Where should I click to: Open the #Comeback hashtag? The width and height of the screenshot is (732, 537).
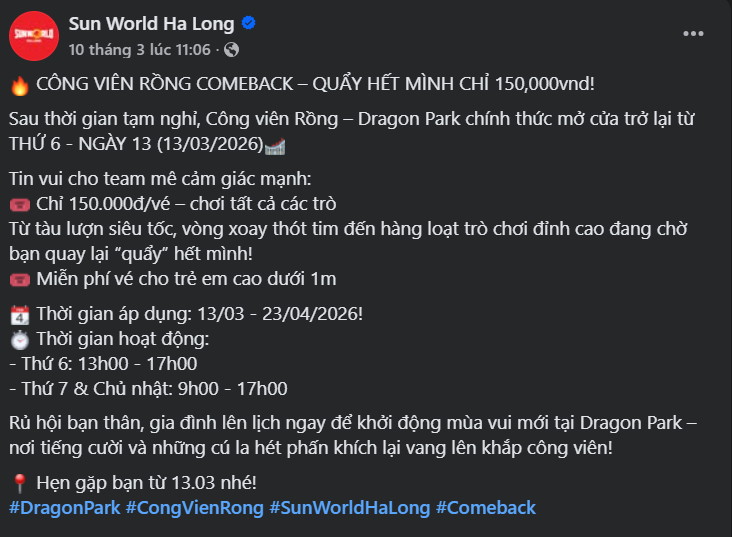[485, 507]
